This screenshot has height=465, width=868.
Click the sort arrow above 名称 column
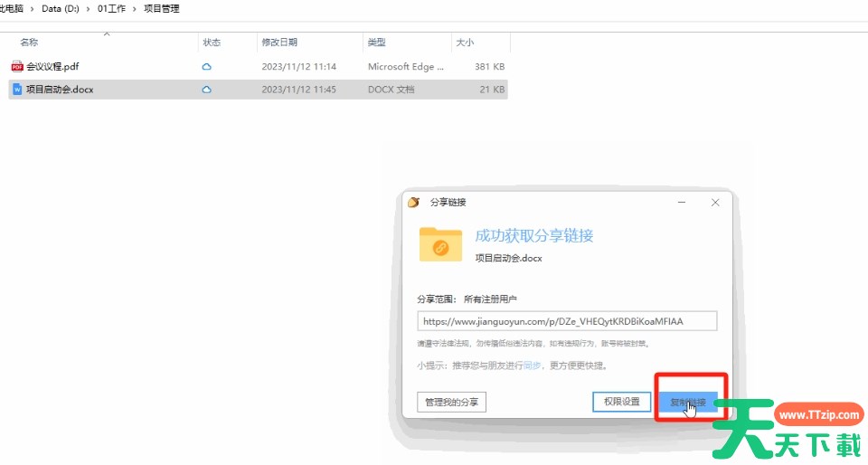pyautogui.click(x=107, y=34)
